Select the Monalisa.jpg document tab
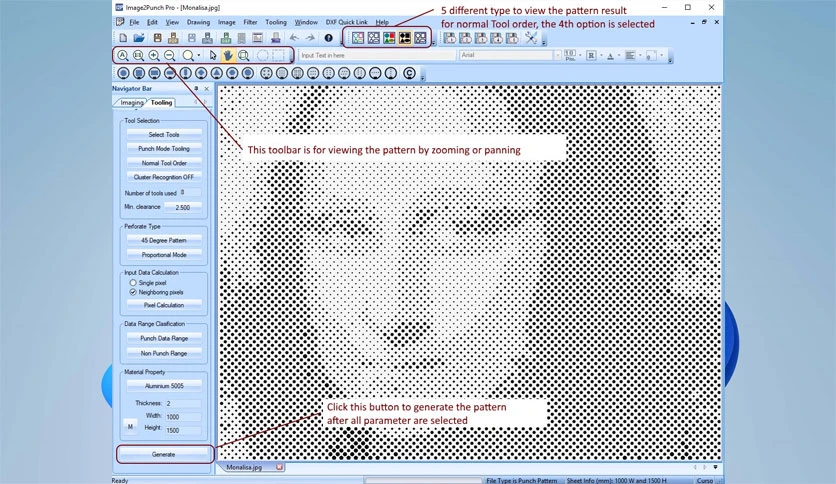The image size is (836, 484). [x=244, y=467]
